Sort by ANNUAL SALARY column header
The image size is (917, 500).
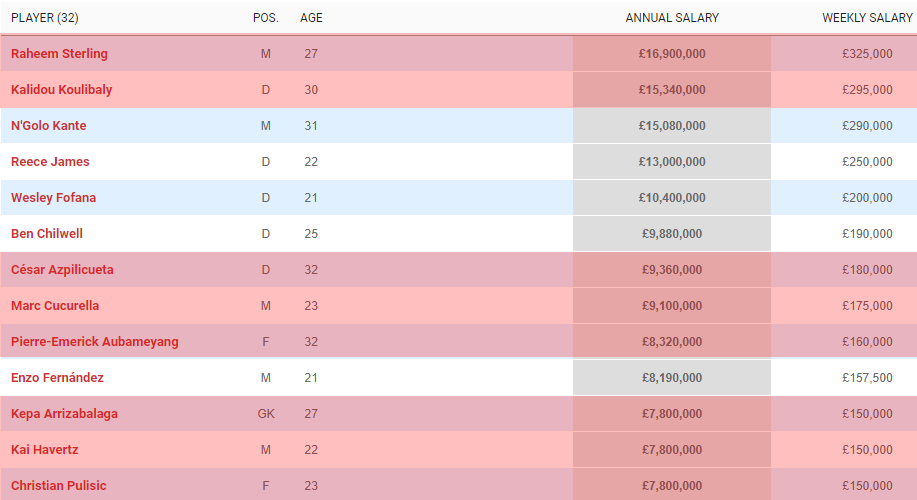[x=672, y=18]
